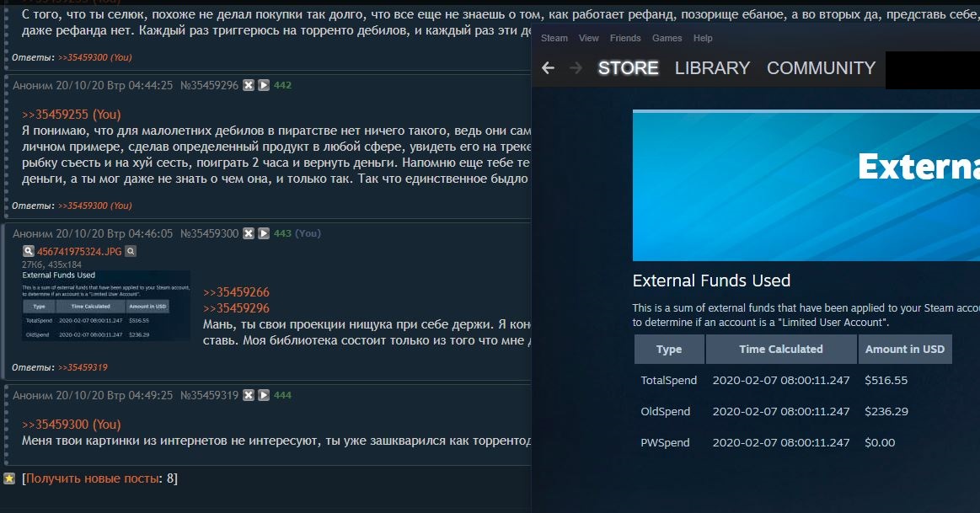Image resolution: width=980 pixels, height=513 pixels.
Task: Open the 456741975324.JPG file link
Action: pos(79,251)
